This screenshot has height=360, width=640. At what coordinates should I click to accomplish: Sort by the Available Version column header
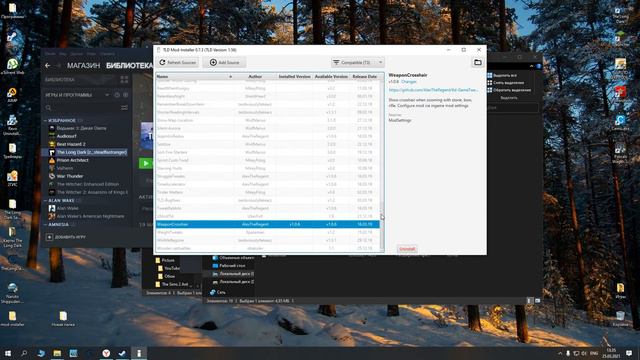pyautogui.click(x=331, y=76)
